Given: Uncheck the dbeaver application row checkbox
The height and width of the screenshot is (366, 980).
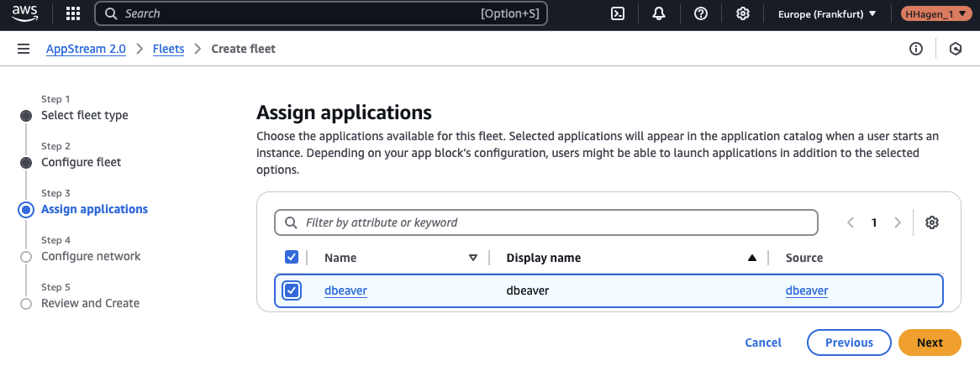Looking at the screenshot, I should [292, 290].
